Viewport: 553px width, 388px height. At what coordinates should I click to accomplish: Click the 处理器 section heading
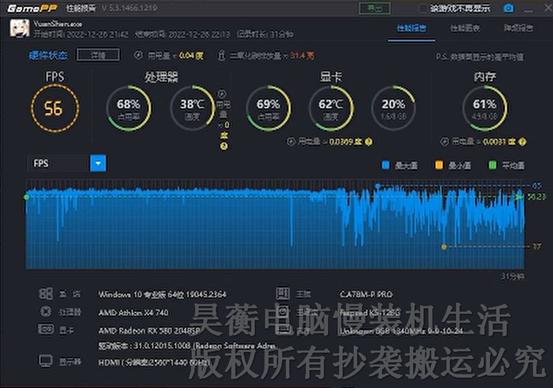coord(161,77)
